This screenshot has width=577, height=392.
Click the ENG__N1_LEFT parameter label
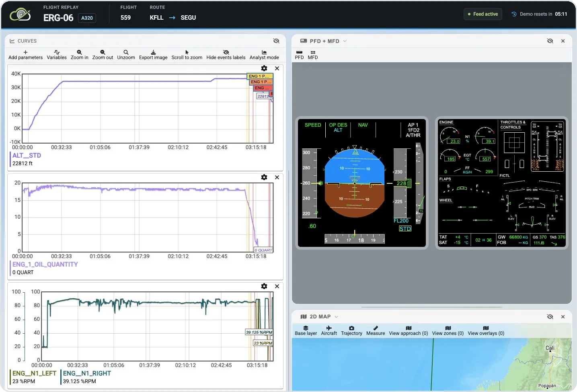coord(34,374)
